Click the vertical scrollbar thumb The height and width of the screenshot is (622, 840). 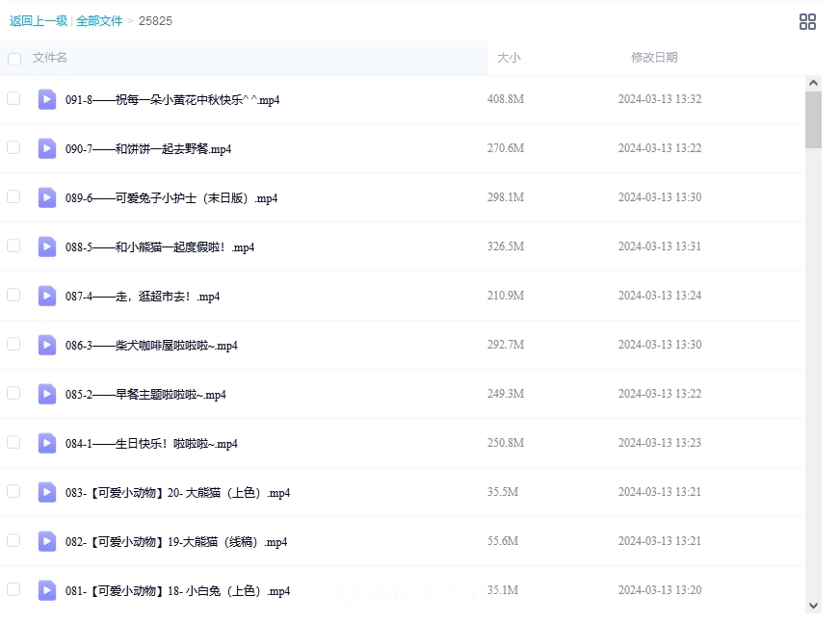point(813,120)
